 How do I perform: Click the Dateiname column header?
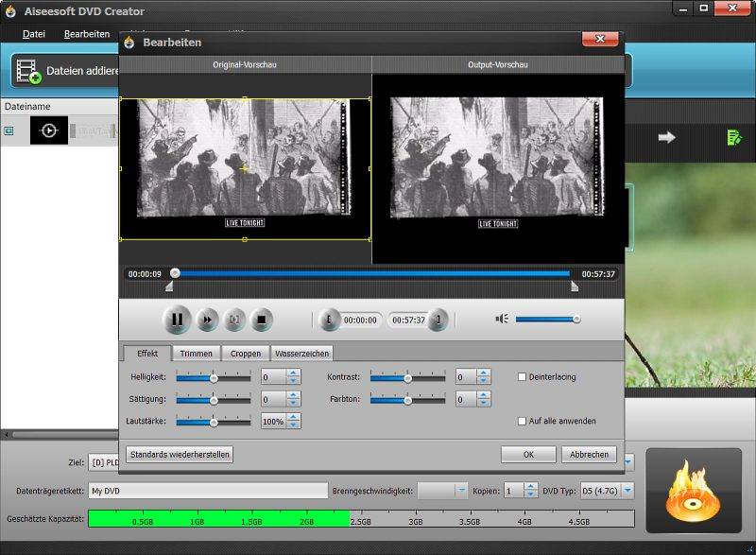[27, 106]
